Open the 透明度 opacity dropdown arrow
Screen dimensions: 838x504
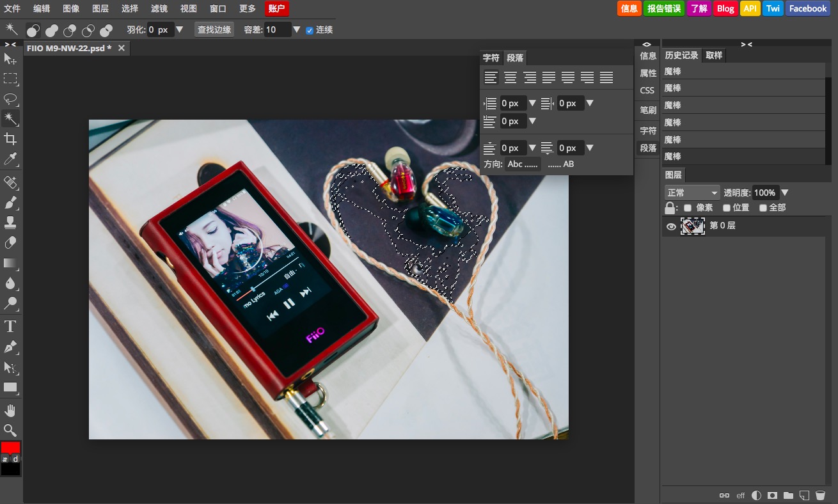pos(785,193)
